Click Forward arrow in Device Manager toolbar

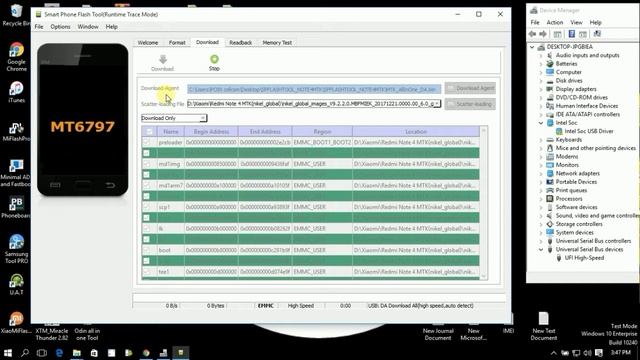coord(543,34)
